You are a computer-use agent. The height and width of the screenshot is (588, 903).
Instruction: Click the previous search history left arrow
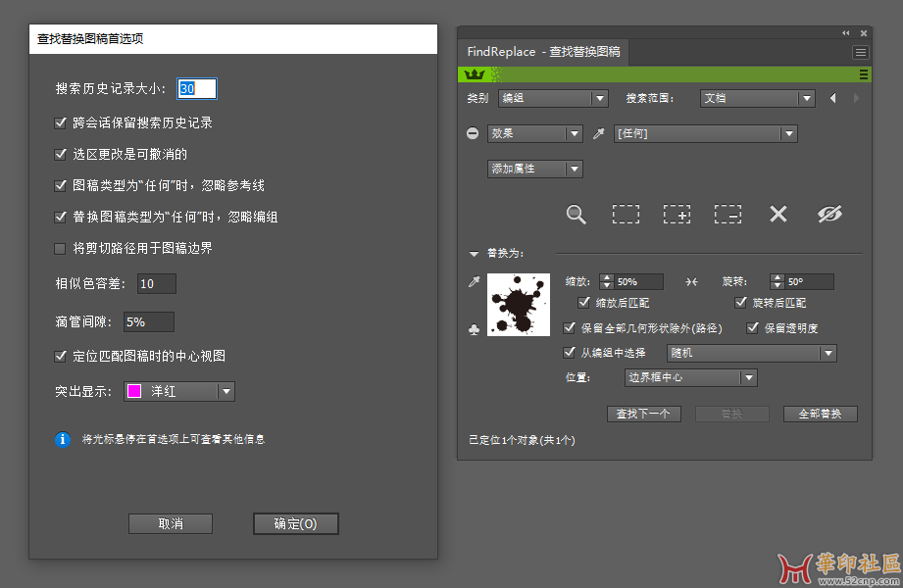click(x=833, y=98)
